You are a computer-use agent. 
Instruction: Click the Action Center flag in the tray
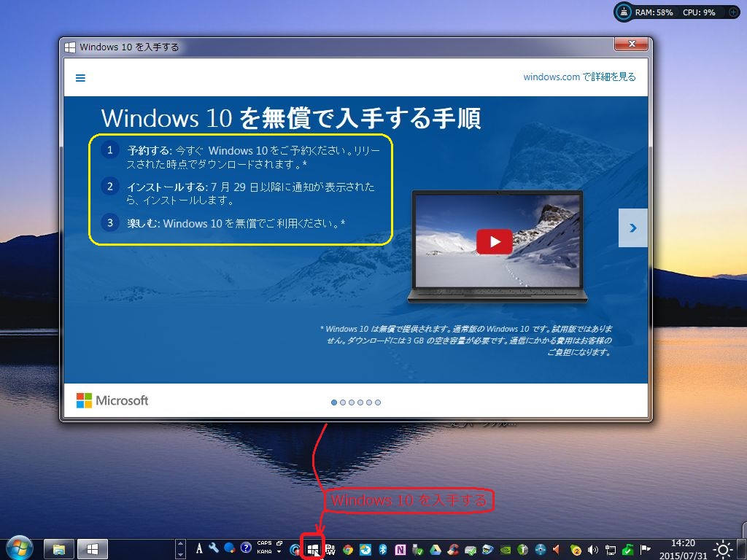[x=646, y=548]
